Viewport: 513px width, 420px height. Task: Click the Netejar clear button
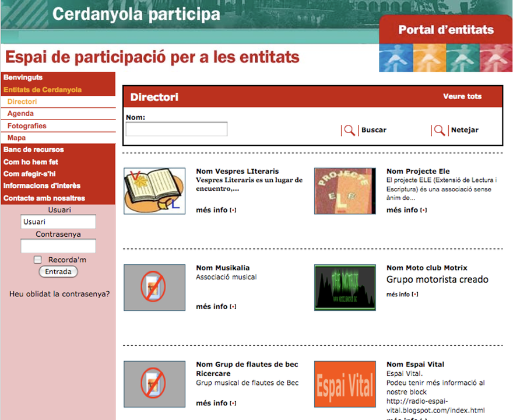pos(465,130)
